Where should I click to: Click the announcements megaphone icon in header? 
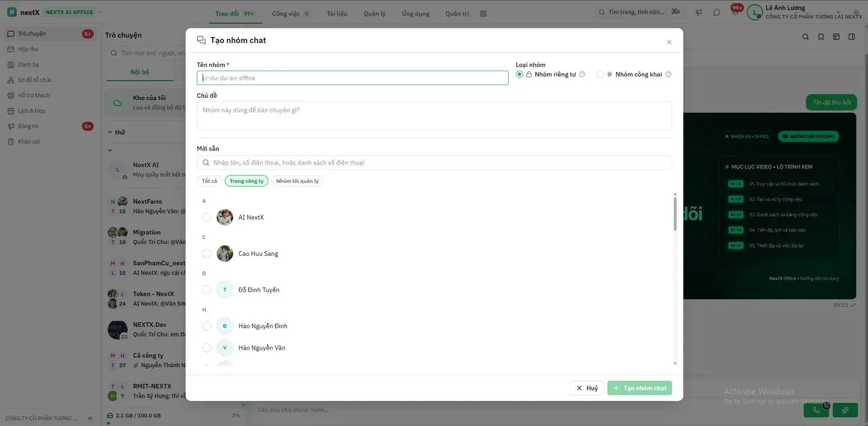[699, 12]
